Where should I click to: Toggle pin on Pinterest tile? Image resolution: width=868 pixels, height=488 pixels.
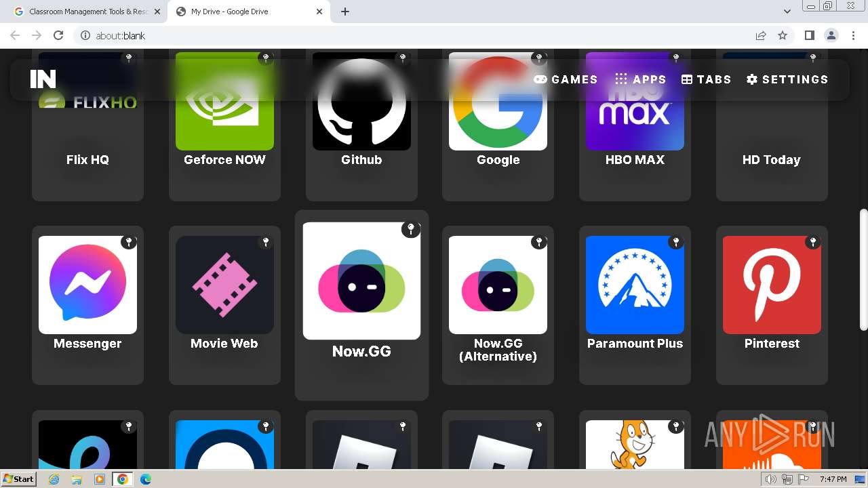click(x=813, y=242)
